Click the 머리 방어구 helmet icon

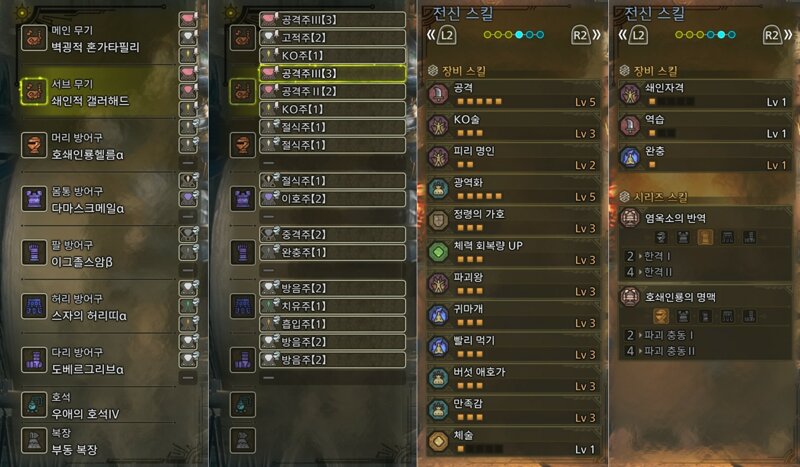click(x=34, y=145)
